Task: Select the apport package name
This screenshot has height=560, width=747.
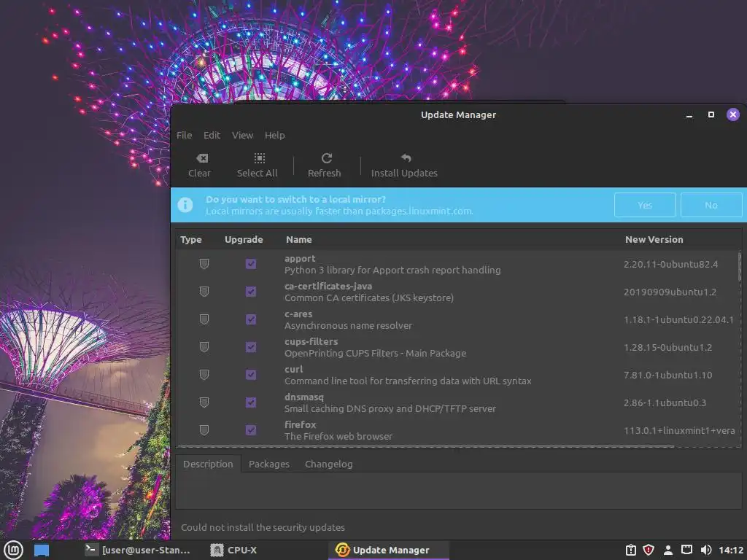Action: 300,259
